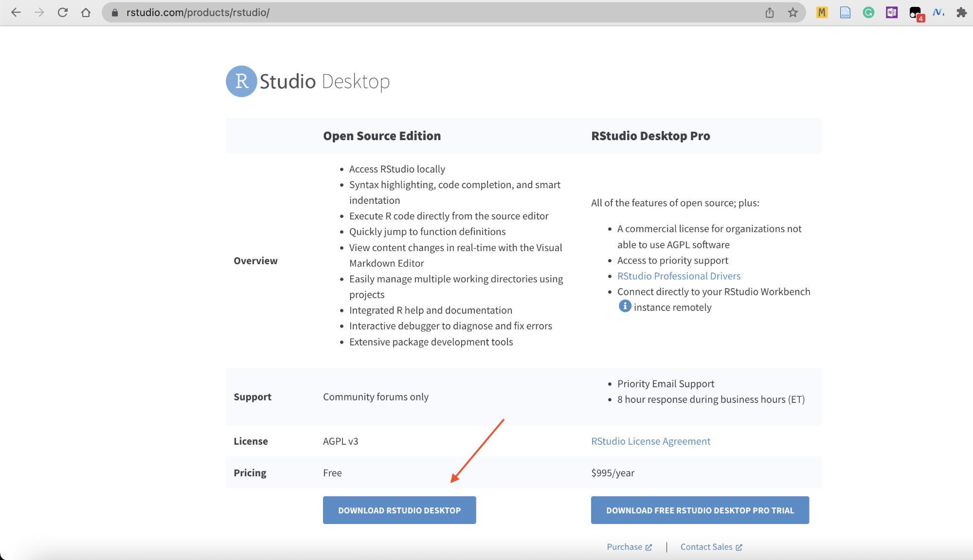Click the RStudio R logo circle

(x=241, y=81)
